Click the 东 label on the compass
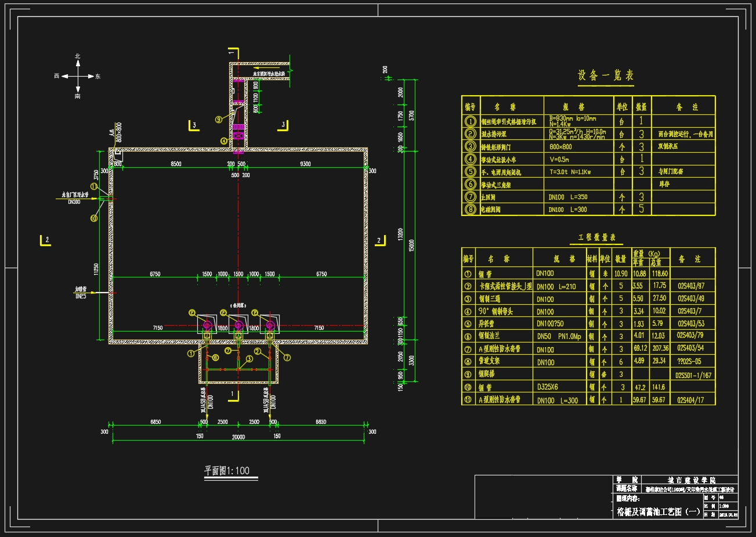Screen dimensions: 756x537 click(x=97, y=76)
